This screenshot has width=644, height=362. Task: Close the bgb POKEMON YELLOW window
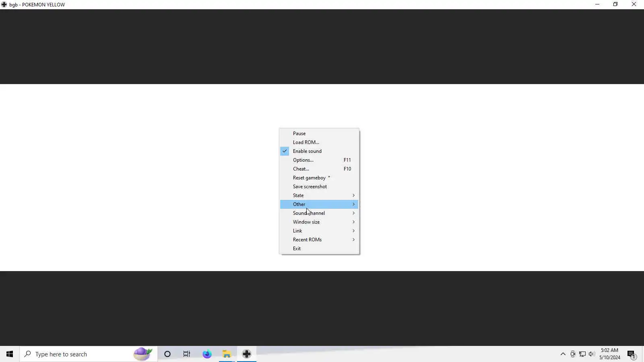point(634,4)
